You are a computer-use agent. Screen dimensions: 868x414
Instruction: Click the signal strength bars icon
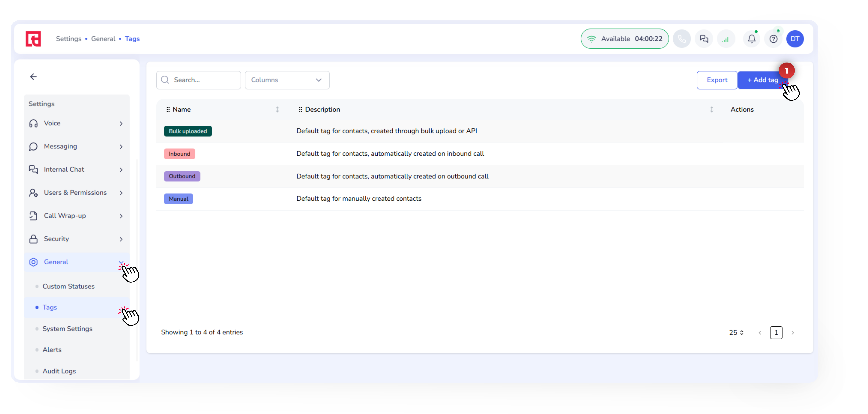[726, 39]
